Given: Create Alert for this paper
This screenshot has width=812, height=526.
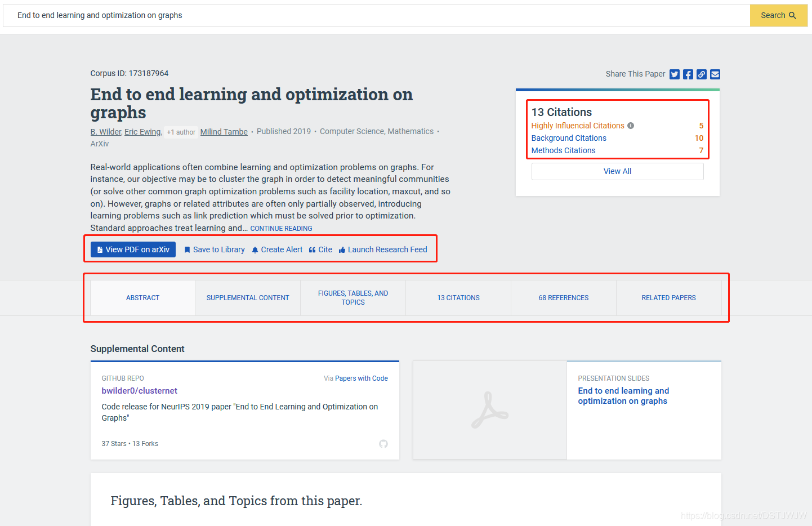Looking at the screenshot, I should tap(277, 249).
